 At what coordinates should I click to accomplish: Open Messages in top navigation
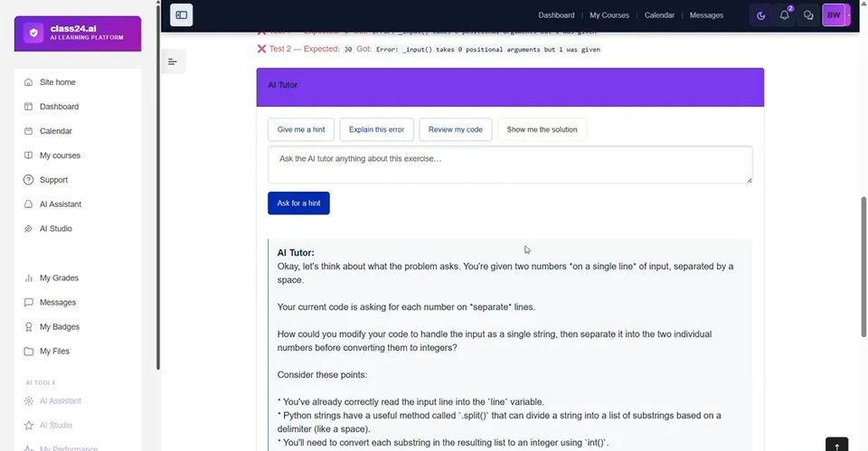(706, 15)
